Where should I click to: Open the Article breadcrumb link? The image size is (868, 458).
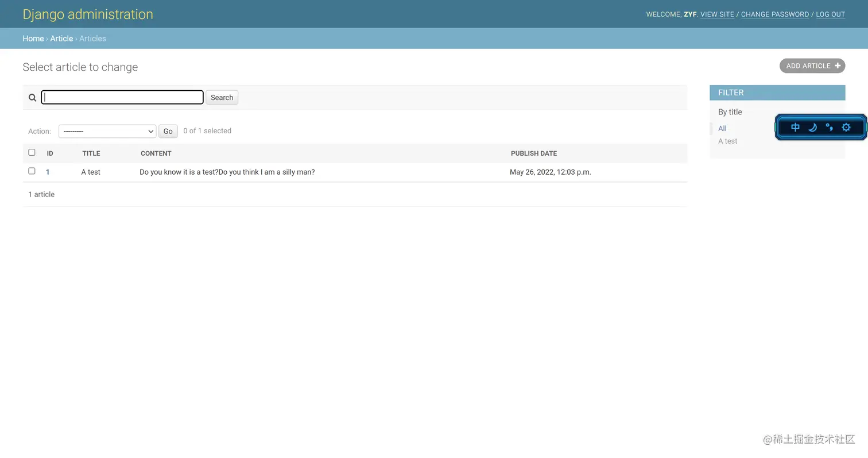61,39
